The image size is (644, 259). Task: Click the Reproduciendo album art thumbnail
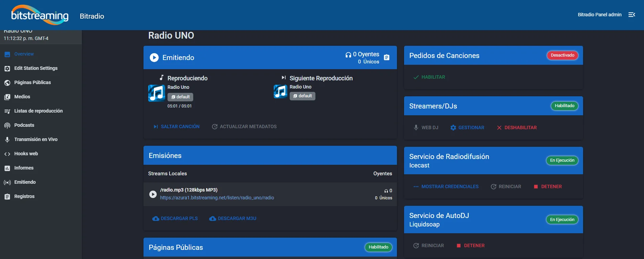point(157,93)
